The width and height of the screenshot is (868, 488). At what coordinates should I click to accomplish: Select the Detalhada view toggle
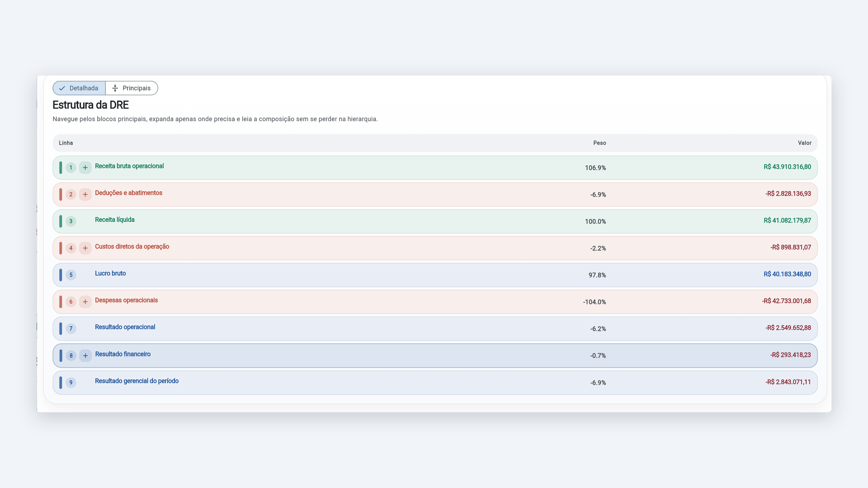point(79,88)
